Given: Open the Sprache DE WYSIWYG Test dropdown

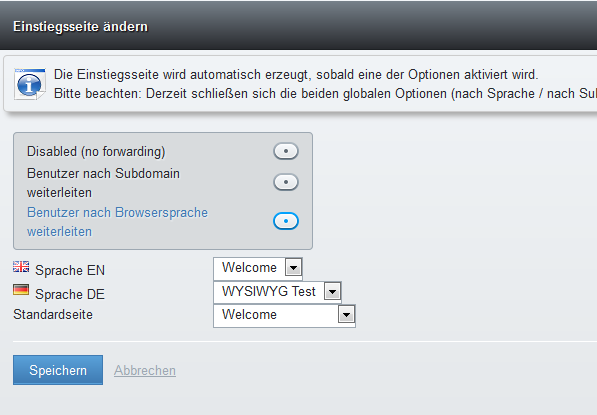Looking at the screenshot, I should (278, 292).
